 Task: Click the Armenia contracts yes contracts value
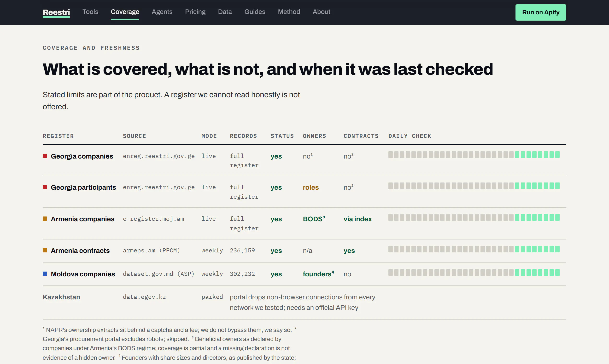tap(349, 250)
